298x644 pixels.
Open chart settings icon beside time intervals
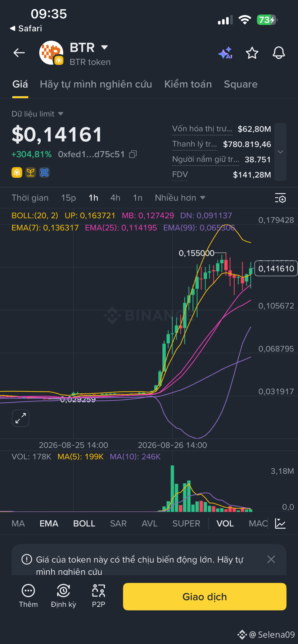280,198
